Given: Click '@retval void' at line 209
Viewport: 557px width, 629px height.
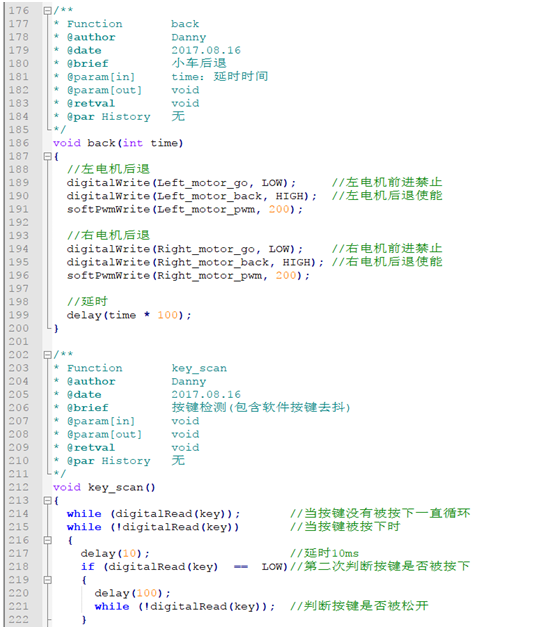Looking at the screenshot, I should click(127, 448).
